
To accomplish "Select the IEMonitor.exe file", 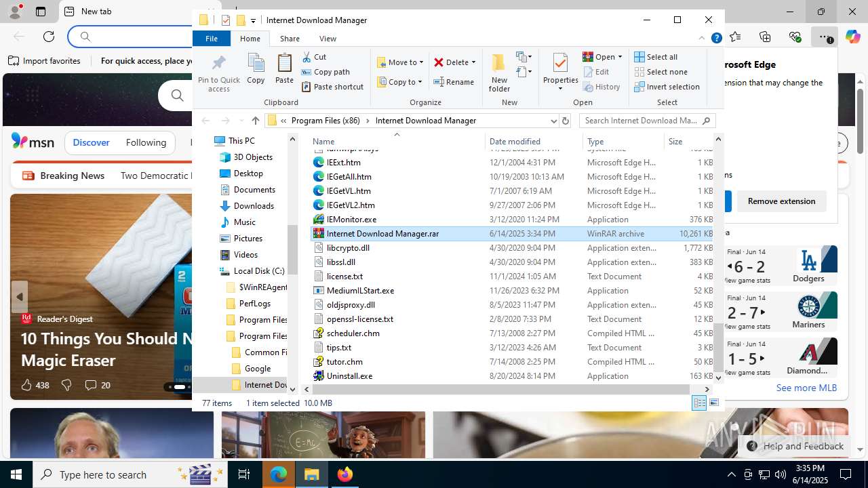I will click(512, 220).
